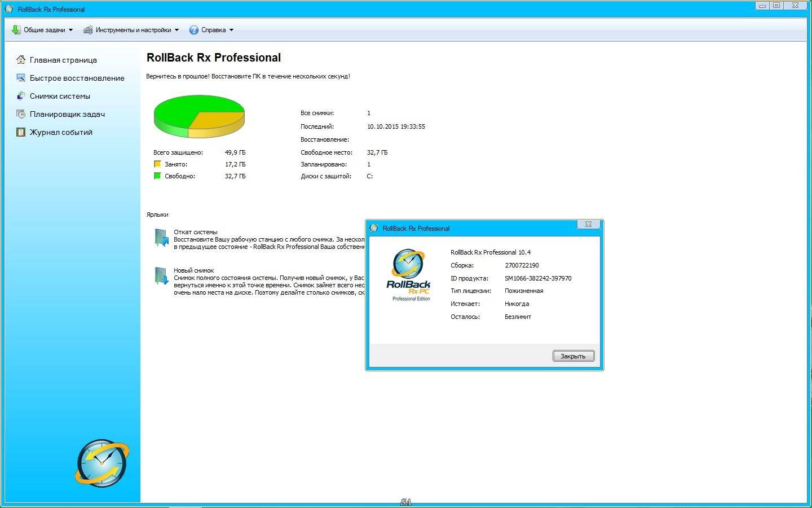Maximize the main RollBack Rx window
Screen dimensions: 812x508
pos(776,5)
